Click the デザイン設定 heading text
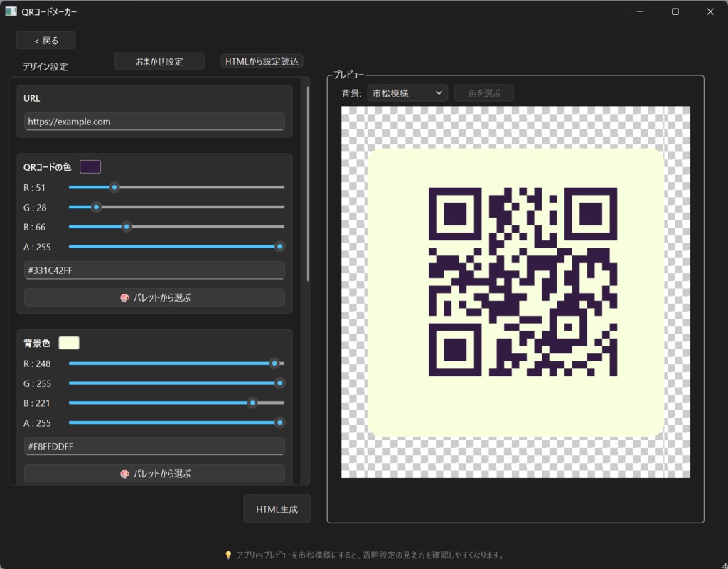The width and height of the screenshot is (728, 569). (x=45, y=67)
